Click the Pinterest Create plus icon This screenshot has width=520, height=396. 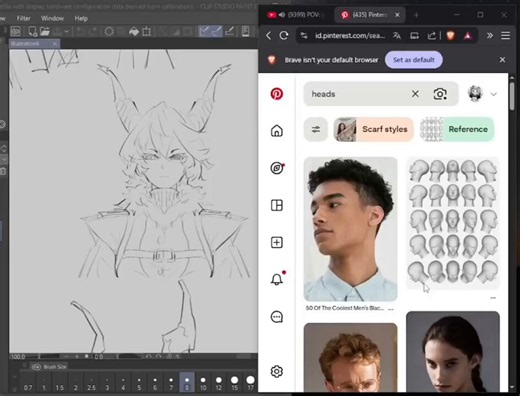click(277, 242)
